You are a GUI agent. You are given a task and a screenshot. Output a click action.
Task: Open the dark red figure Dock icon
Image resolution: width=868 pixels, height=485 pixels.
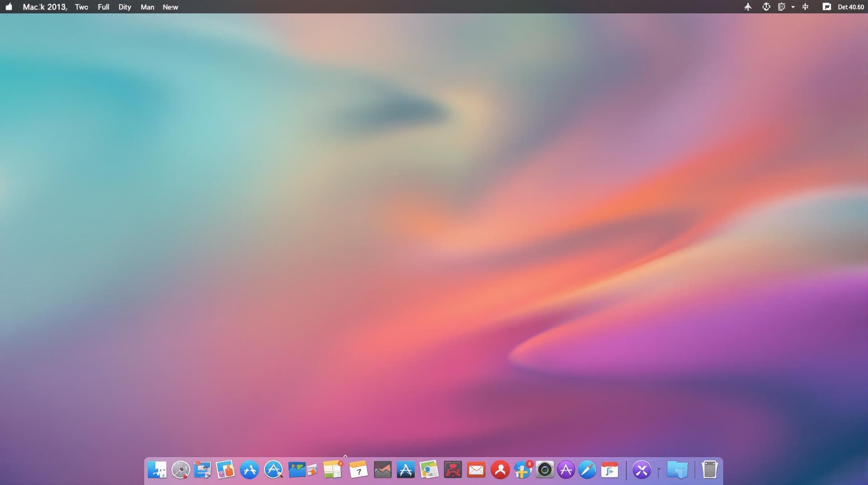pyautogui.click(x=453, y=470)
